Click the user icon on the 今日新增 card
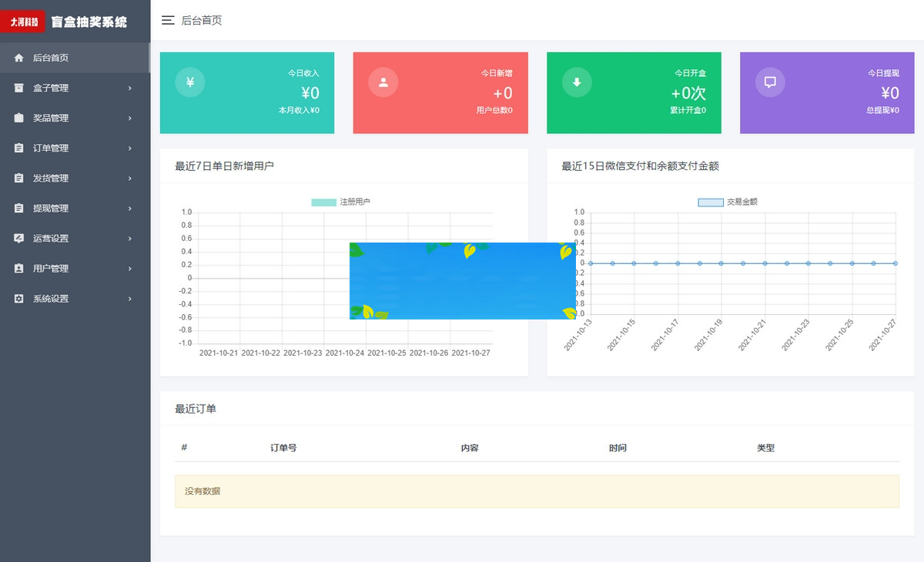 [x=383, y=82]
